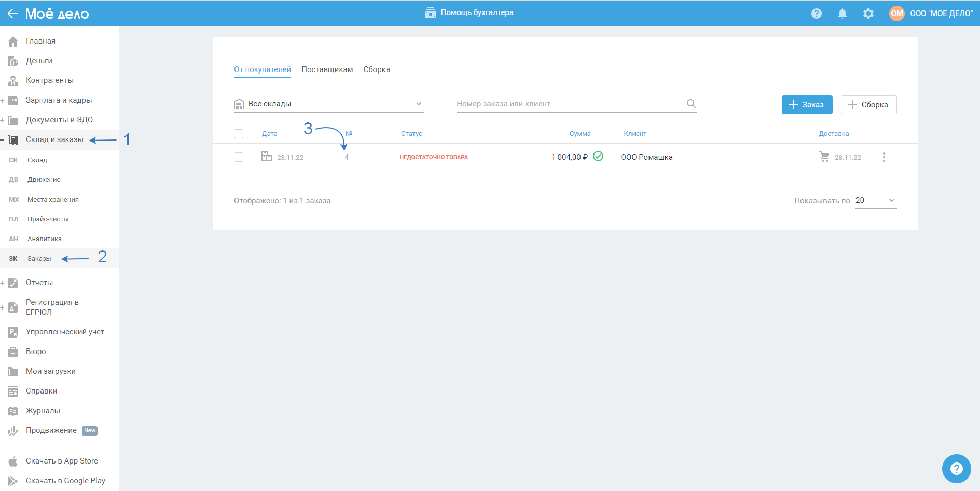Image resolution: width=980 pixels, height=491 pixels.
Task: Check the box for order number 4
Action: [239, 157]
